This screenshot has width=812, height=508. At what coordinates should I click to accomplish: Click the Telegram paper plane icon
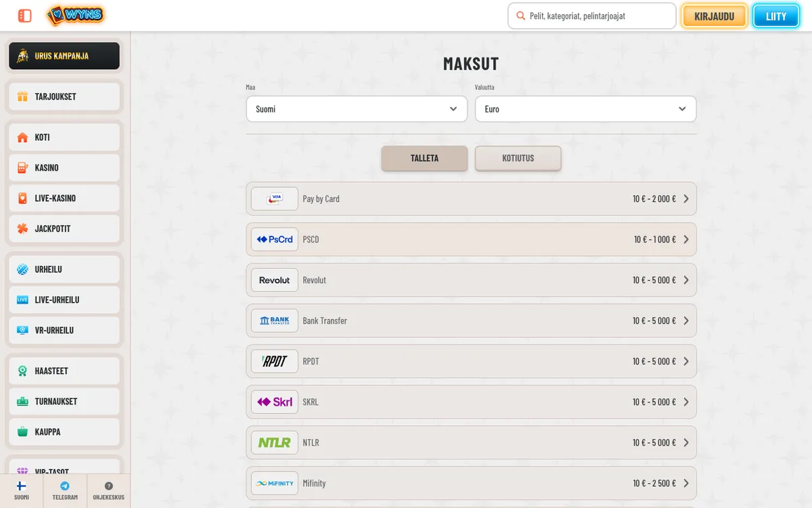[65, 486]
